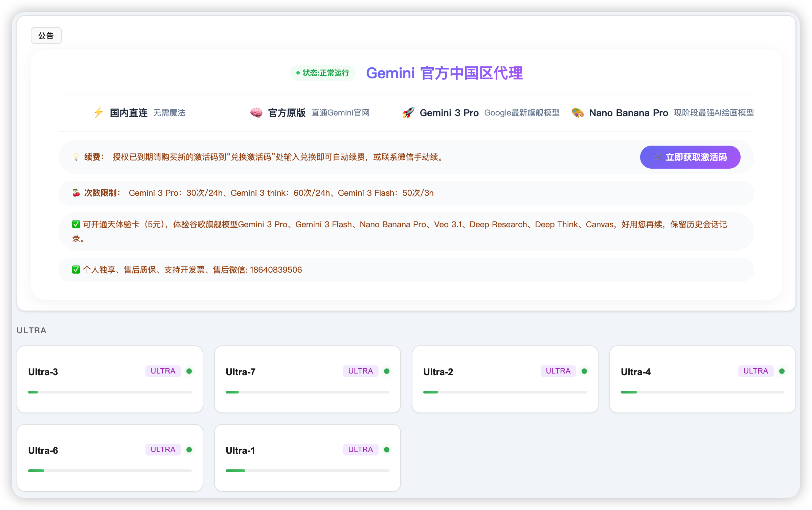Click the green status dot on Ultra-4 card

782,371
